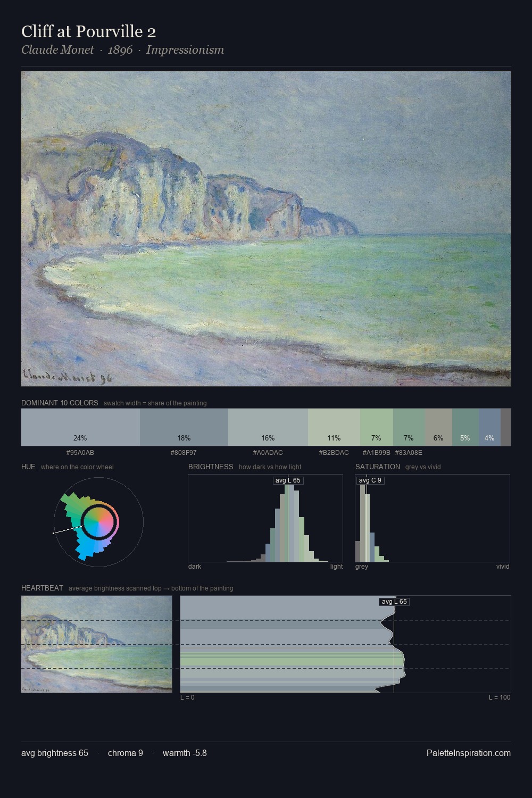Click the artist name 'Claude Monet'
532x798 pixels.
point(57,50)
